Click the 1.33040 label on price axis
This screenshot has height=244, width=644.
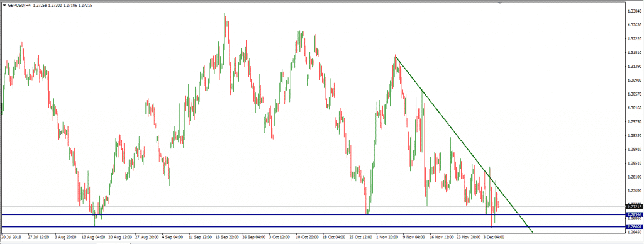635,11
